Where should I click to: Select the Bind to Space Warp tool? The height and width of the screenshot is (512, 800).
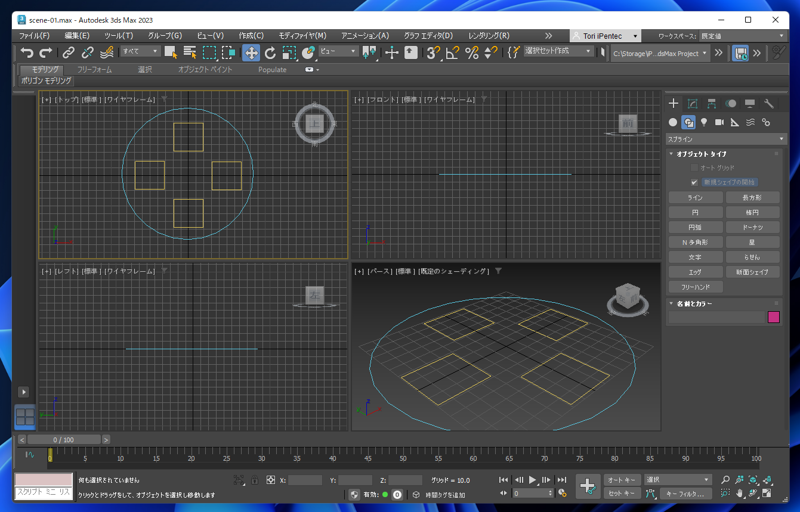click(107, 53)
